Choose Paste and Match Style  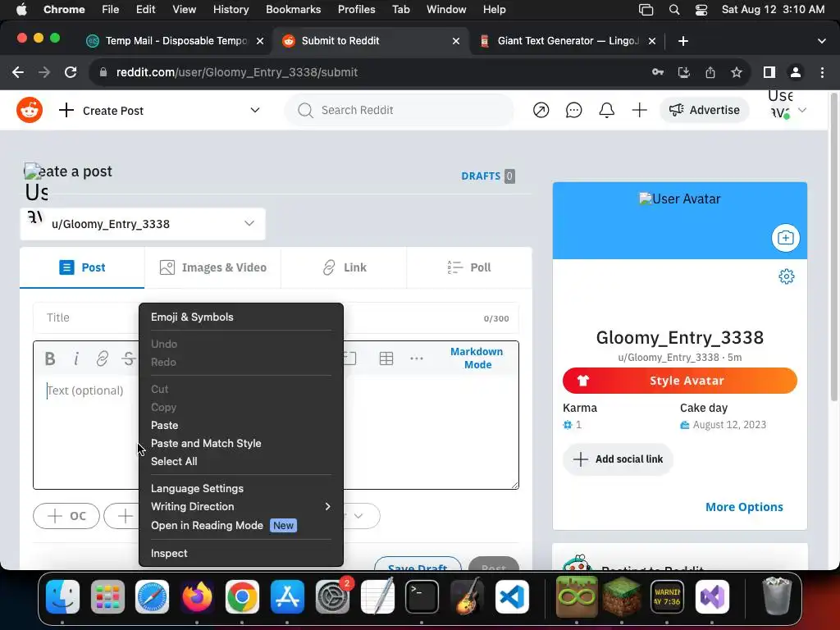(x=241, y=444)
